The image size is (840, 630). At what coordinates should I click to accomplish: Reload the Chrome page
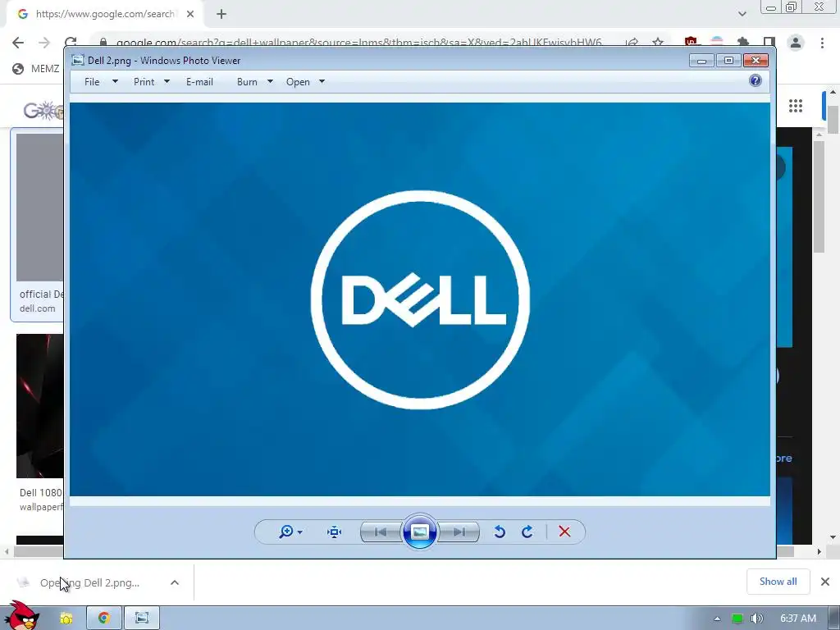point(71,43)
